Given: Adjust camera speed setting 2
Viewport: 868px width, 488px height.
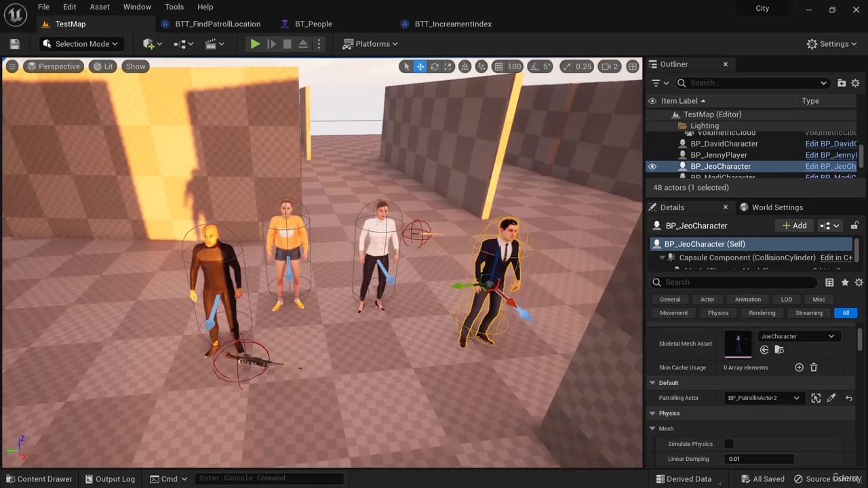Looking at the screenshot, I should coord(610,66).
